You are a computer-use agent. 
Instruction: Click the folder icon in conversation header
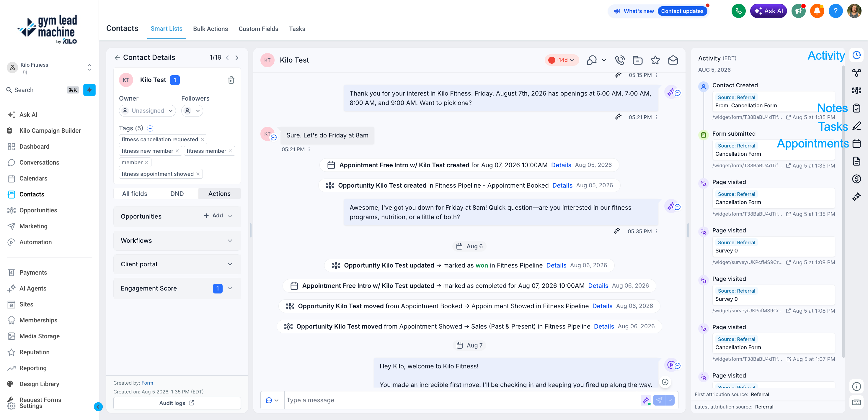(637, 60)
